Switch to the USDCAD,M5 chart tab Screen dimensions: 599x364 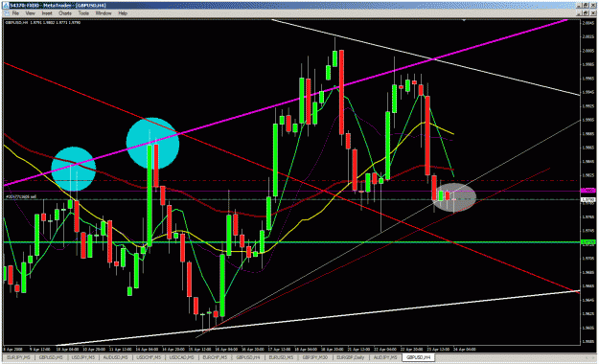182,357
